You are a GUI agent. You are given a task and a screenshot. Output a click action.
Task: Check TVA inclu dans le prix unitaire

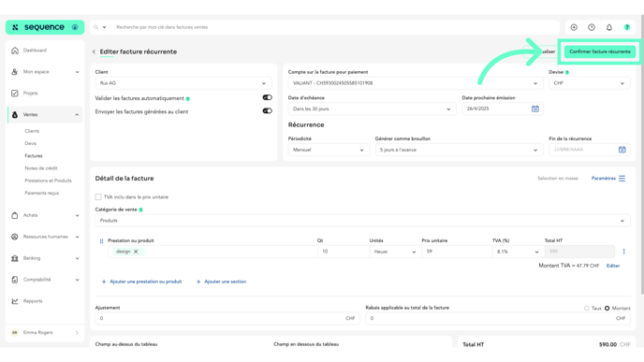98,197
